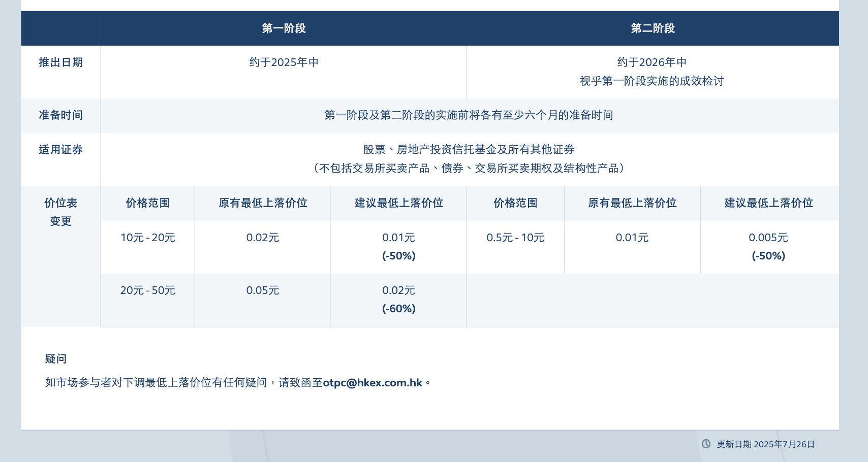
Task: Click the 疑问 section heading
Action: [x=55, y=359]
